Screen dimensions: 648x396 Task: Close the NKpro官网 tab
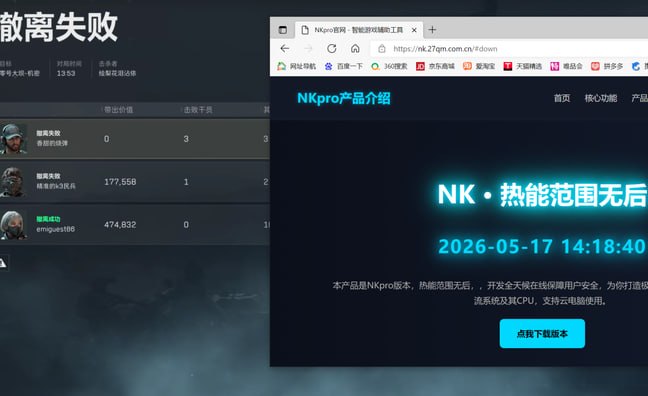[414, 30]
